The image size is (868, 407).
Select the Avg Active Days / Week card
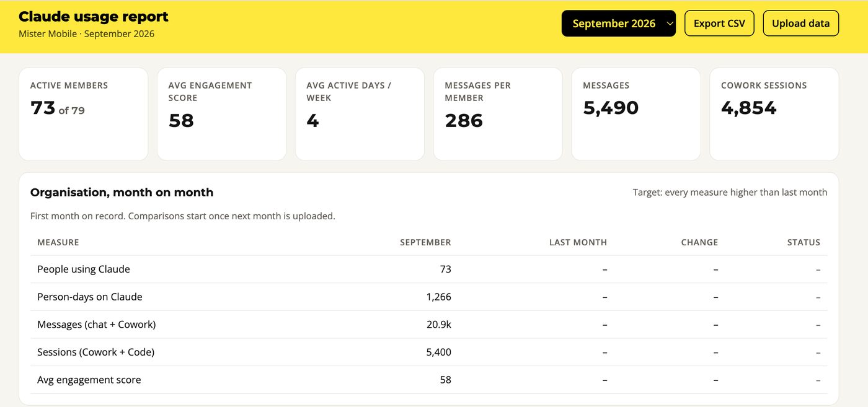(x=360, y=114)
